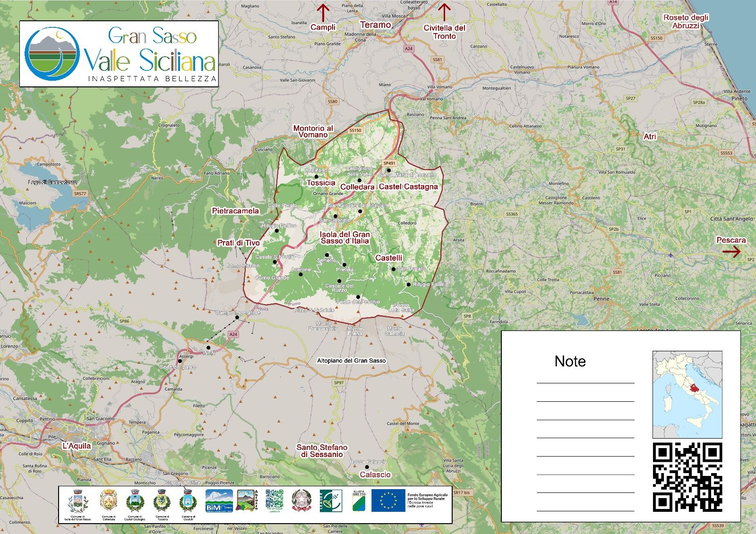The width and height of the screenshot is (756, 534).
Task: Click the arrow above Campli
Action: (x=323, y=12)
